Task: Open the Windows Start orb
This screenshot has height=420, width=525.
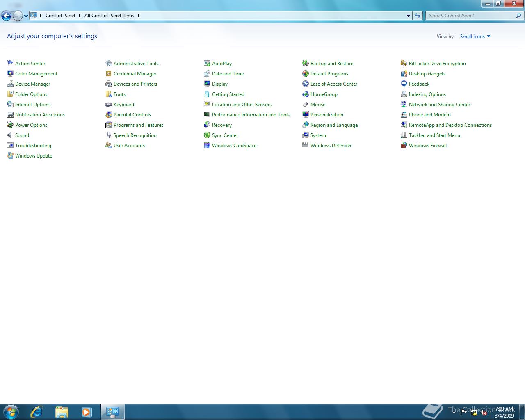Action: 11,411
